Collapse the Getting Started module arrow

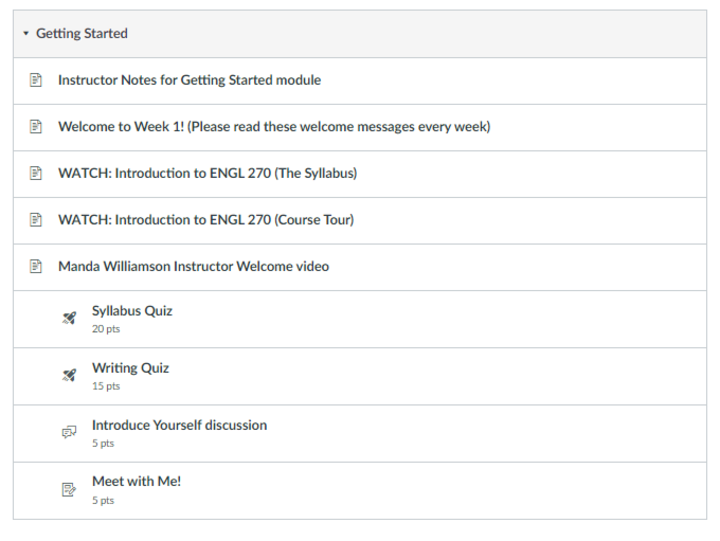(26, 34)
